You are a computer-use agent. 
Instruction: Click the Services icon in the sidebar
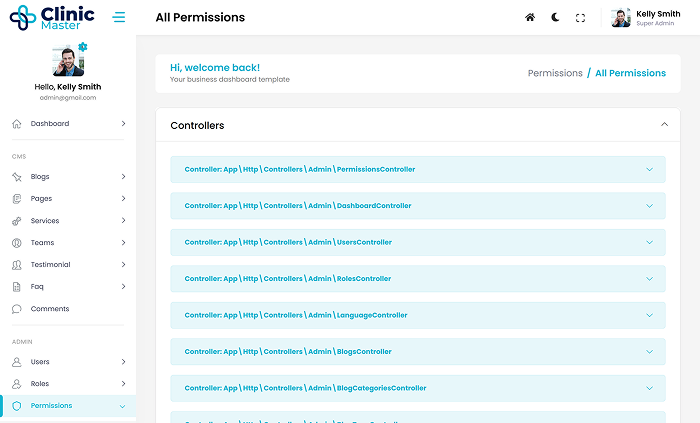17,221
